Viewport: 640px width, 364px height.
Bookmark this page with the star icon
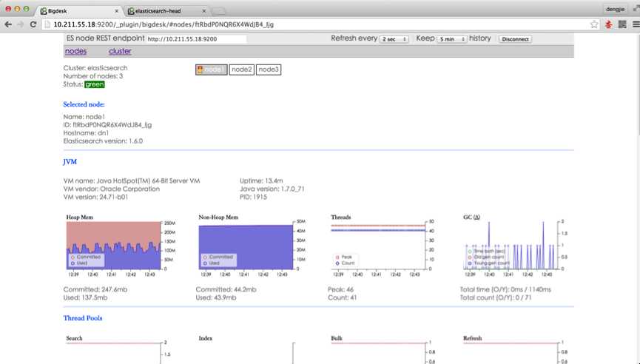[x=594, y=24]
